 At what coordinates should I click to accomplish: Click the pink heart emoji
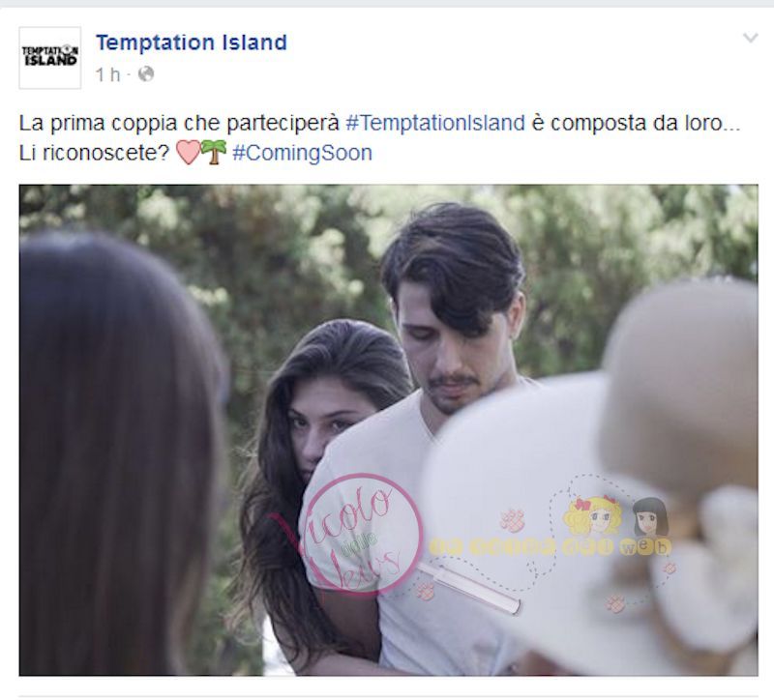tap(188, 153)
